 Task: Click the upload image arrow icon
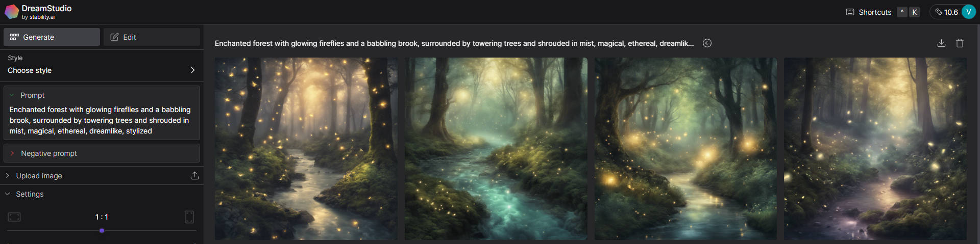[194, 176]
